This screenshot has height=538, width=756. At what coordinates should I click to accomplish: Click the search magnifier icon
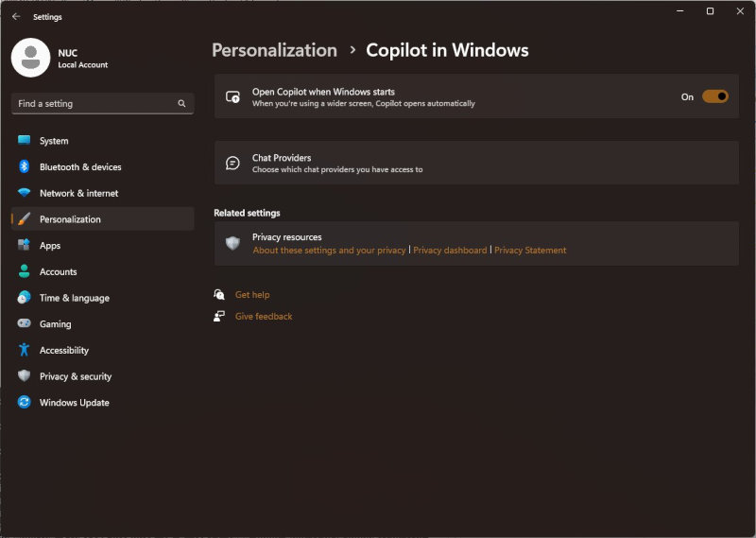[x=181, y=104]
